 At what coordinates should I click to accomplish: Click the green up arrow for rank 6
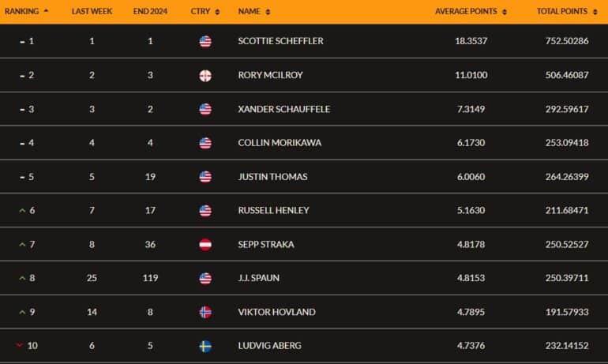click(x=22, y=210)
